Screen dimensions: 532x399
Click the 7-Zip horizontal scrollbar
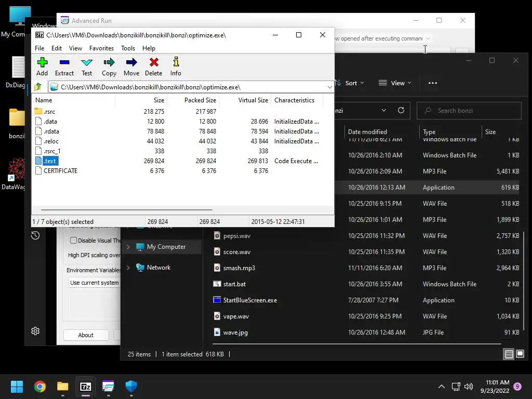127,210
